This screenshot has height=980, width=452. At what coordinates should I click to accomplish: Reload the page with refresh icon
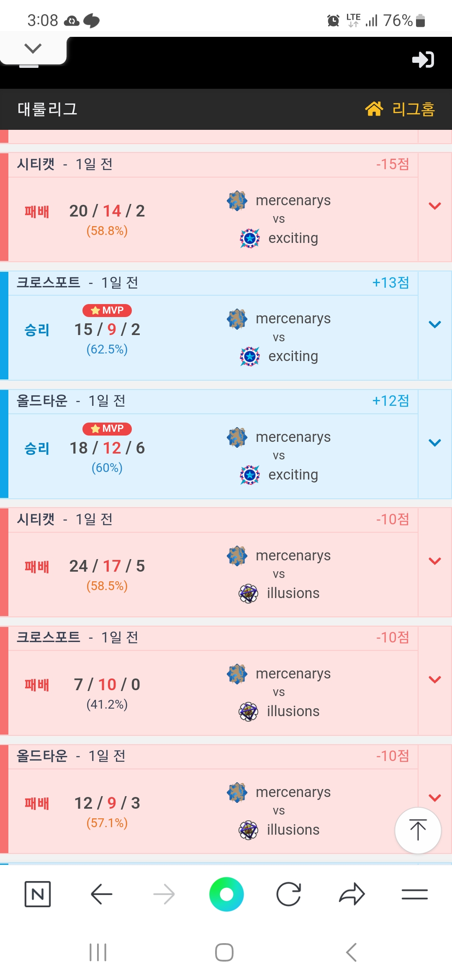(289, 894)
